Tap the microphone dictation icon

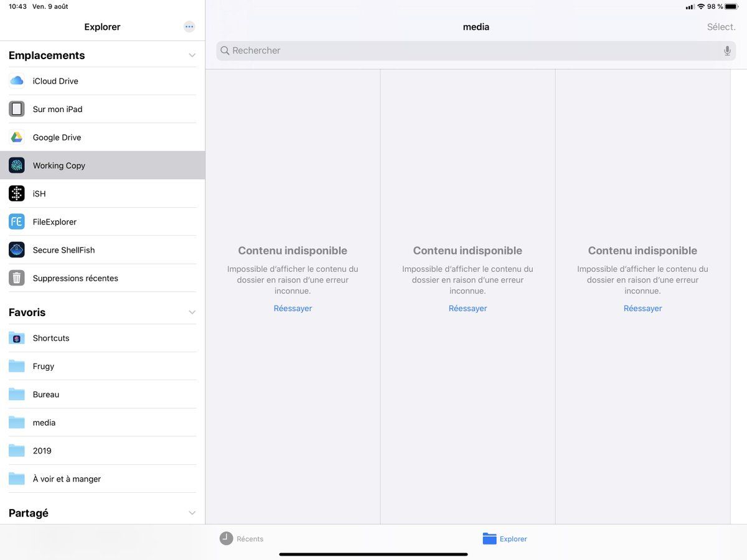[x=727, y=51]
